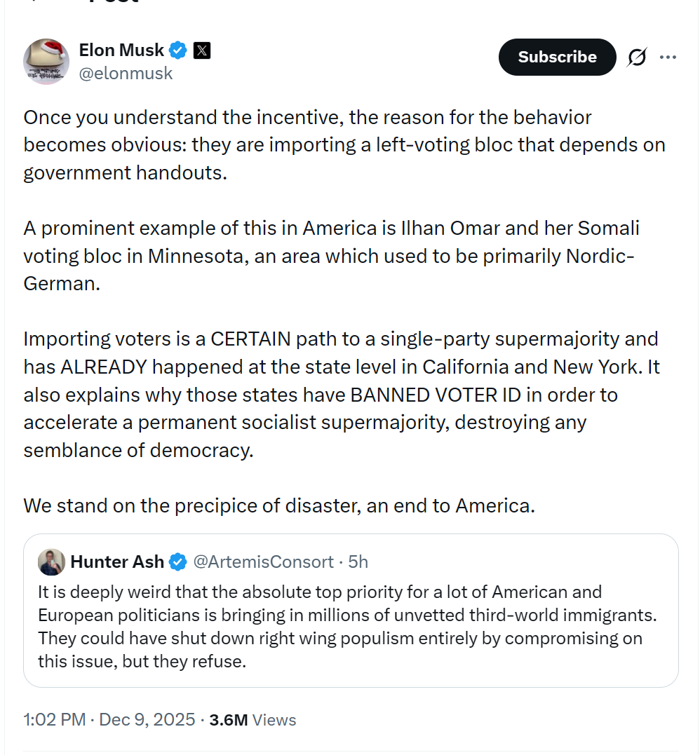Image resolution: width=700 pixels, height=755 pixels.
Task: Click Hunter Ash's small avatar
Action: pyautogui.click(x=52, y=562)
